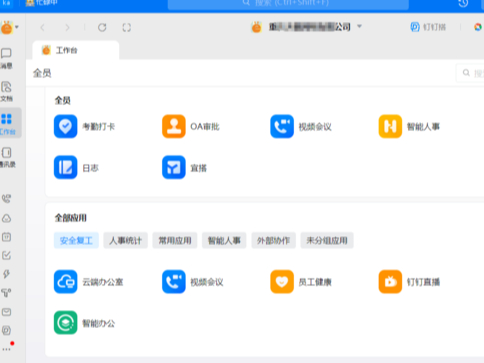
Task: Click the round sidebar icon below mail
Action: [x=6, y=330]
